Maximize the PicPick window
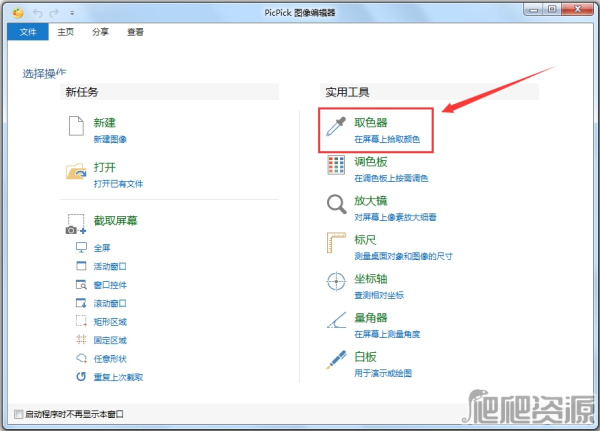600x431 pixels. point(552,10)
